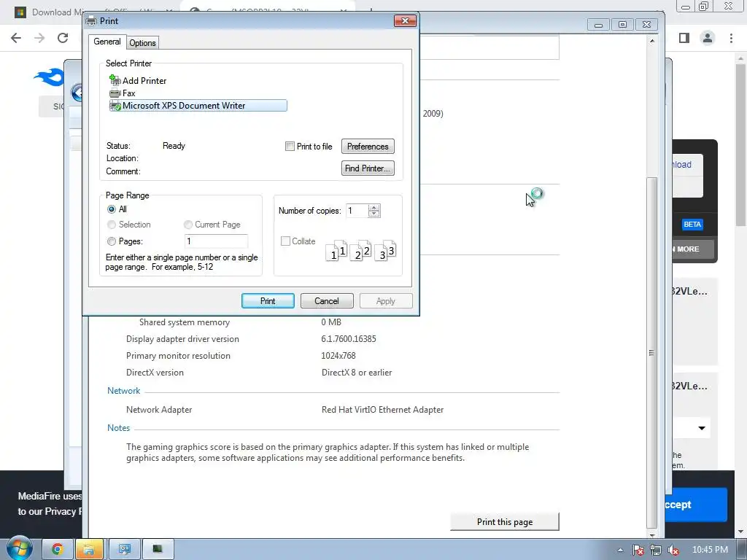Viewport: 747px width, 560px height.
Task: Open the Windows Start menu
Action: (x=19, y=548)
